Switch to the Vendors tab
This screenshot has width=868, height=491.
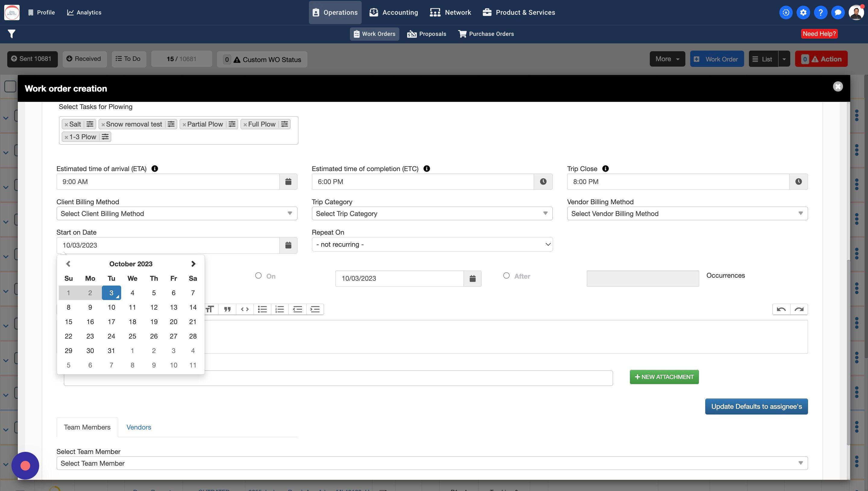139,427
